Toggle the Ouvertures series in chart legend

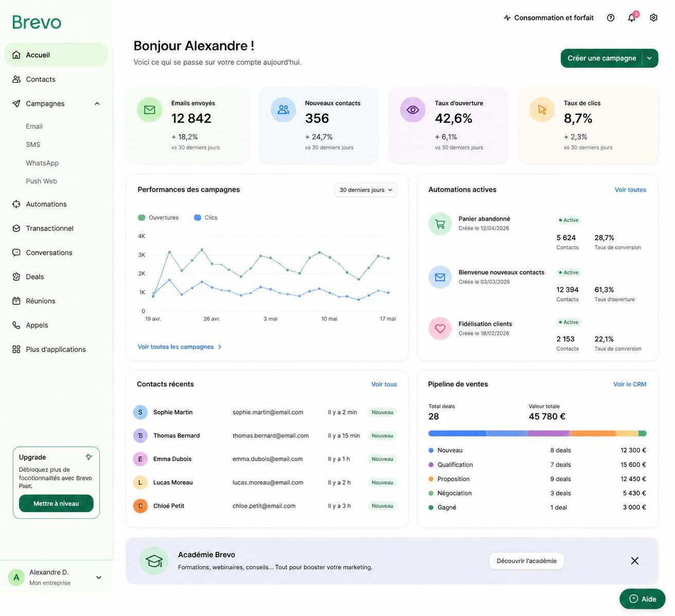(158, 218)
